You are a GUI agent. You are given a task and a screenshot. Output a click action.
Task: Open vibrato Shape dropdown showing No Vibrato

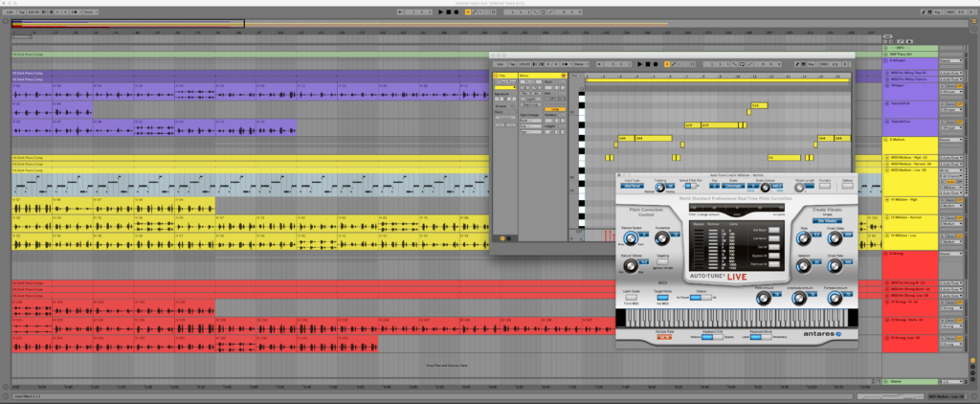[828, 221]
